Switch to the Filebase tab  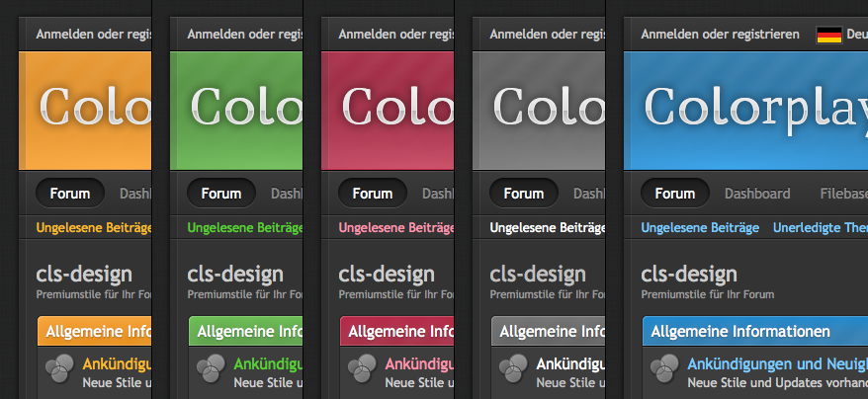pyautogui.click(x=843, y=194)
